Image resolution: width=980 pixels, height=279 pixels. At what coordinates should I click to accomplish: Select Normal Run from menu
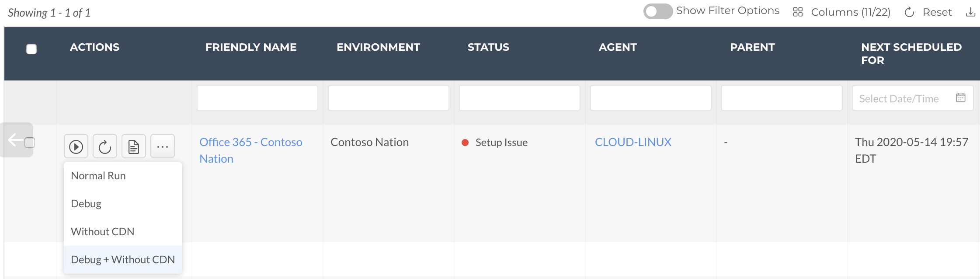[123, 176]
